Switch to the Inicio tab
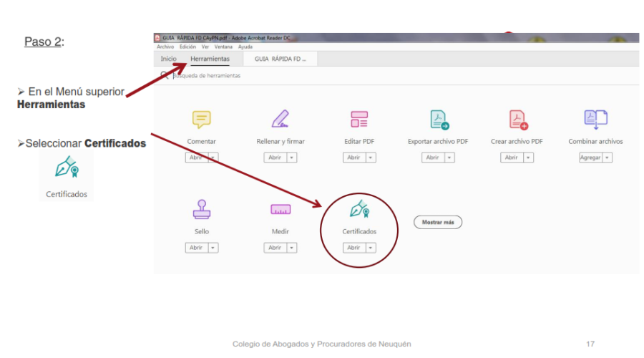 [168, 59]
